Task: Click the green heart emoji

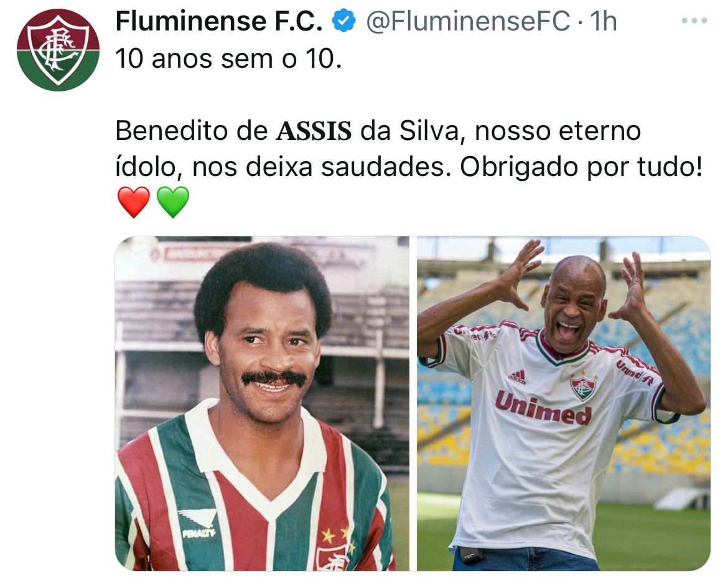Action: click(x=173, y=202)
